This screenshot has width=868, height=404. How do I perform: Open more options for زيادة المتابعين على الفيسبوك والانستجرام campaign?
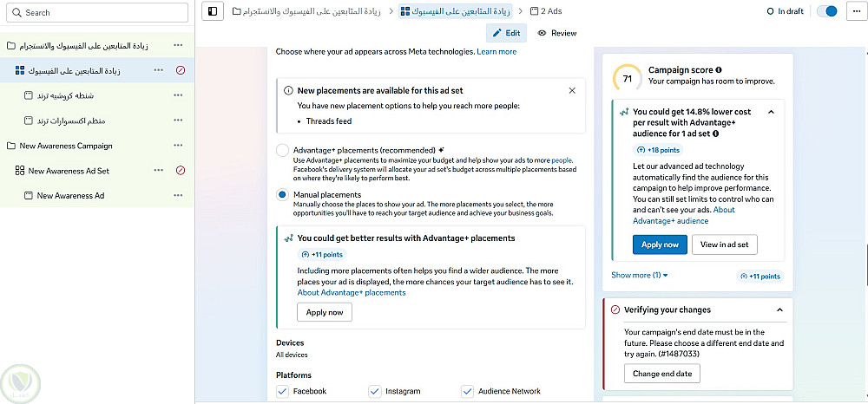178,46
